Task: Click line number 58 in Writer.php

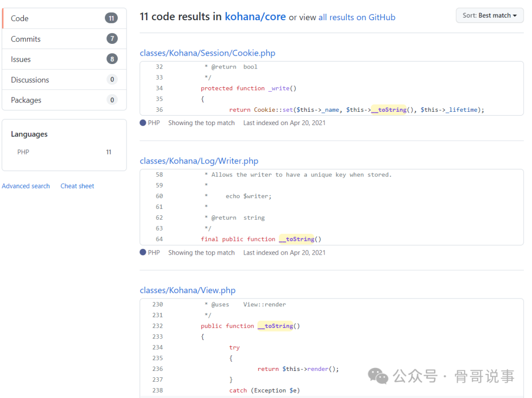Action: point(159,175)
